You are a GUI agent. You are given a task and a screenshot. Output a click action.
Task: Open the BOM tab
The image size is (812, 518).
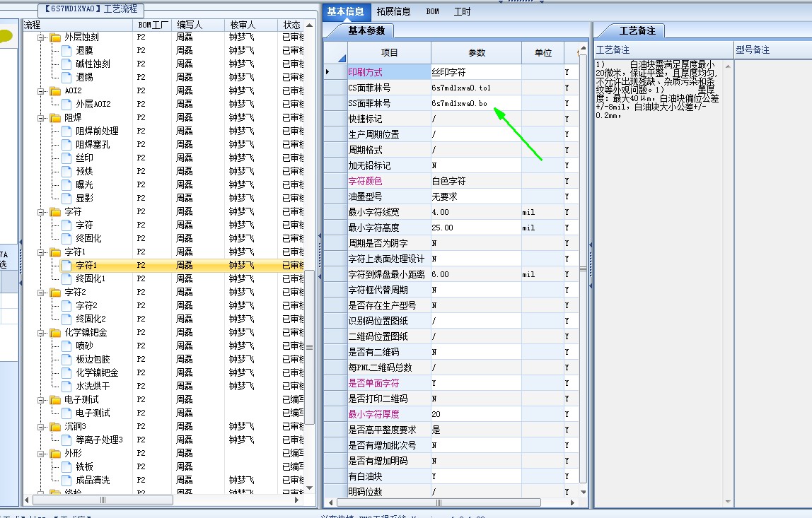432,12
